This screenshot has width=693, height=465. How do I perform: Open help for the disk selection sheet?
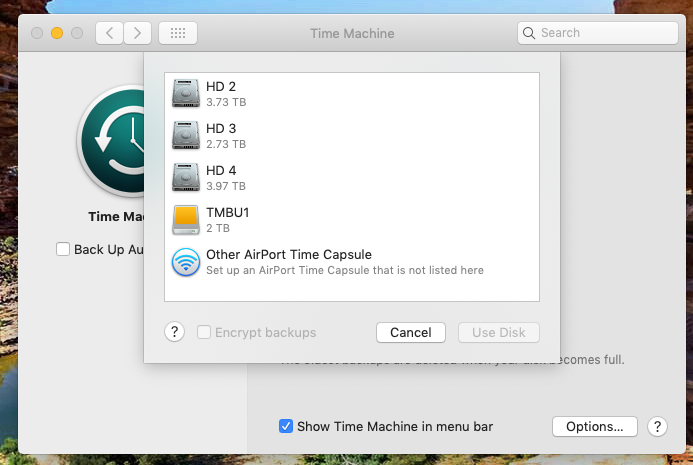point(175,332)
